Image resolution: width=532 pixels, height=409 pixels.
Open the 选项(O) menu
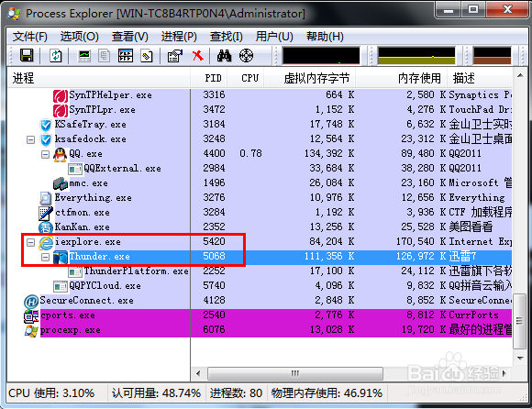click(x=80, y=37)
